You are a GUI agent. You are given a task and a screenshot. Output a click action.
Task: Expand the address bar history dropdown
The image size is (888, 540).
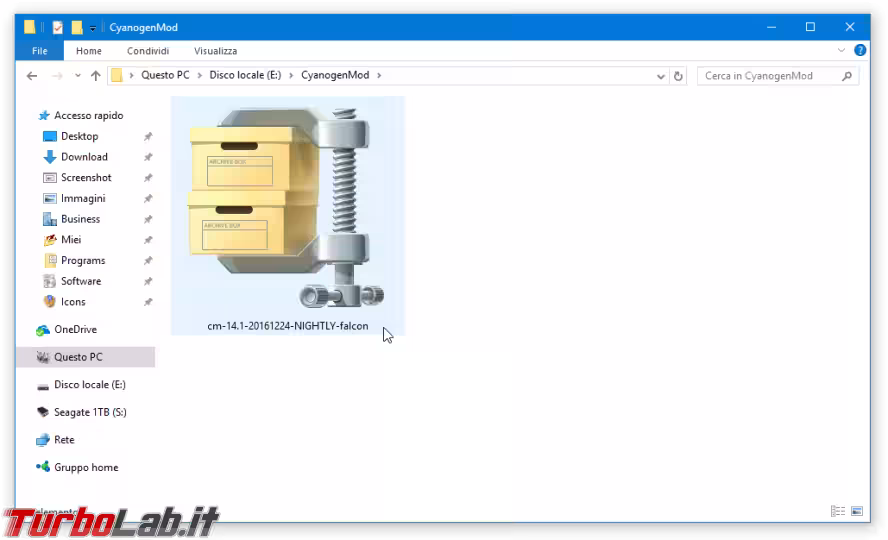click(x=660, y=76)
